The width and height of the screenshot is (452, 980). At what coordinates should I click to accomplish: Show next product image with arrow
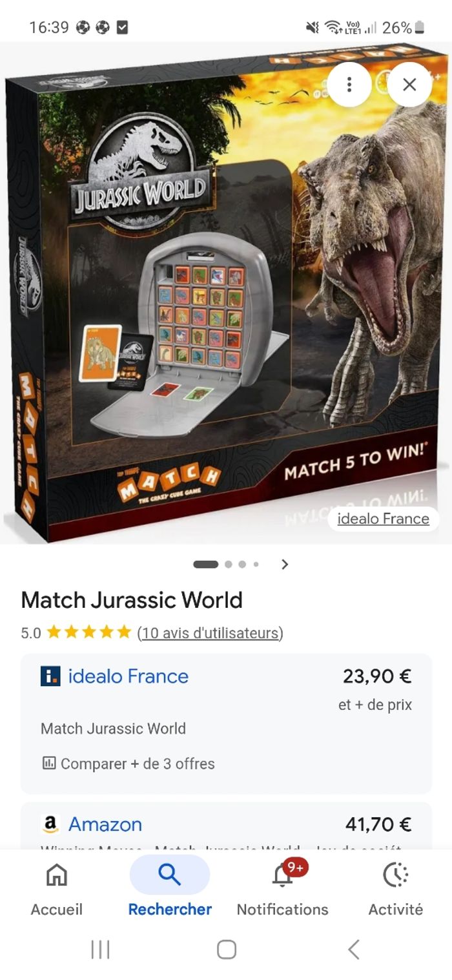[284, 564]
